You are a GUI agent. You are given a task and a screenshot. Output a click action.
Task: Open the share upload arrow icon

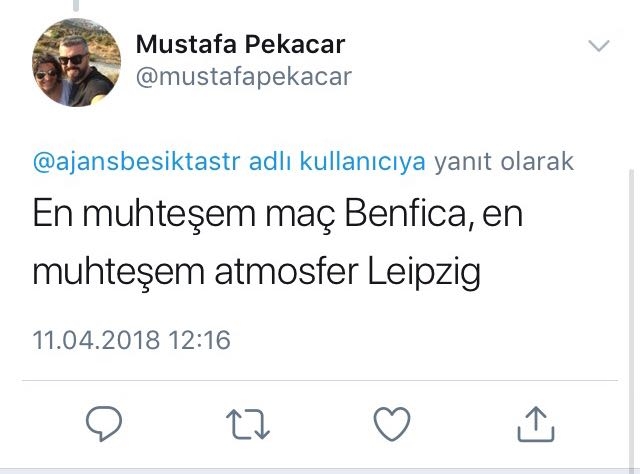pos(535,423)
